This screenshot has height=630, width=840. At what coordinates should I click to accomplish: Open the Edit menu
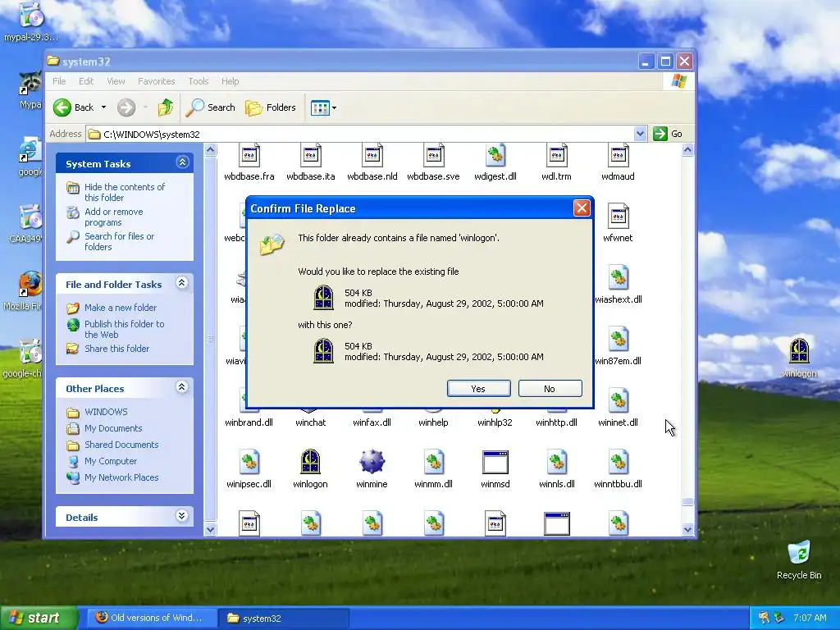coord(86,81)
